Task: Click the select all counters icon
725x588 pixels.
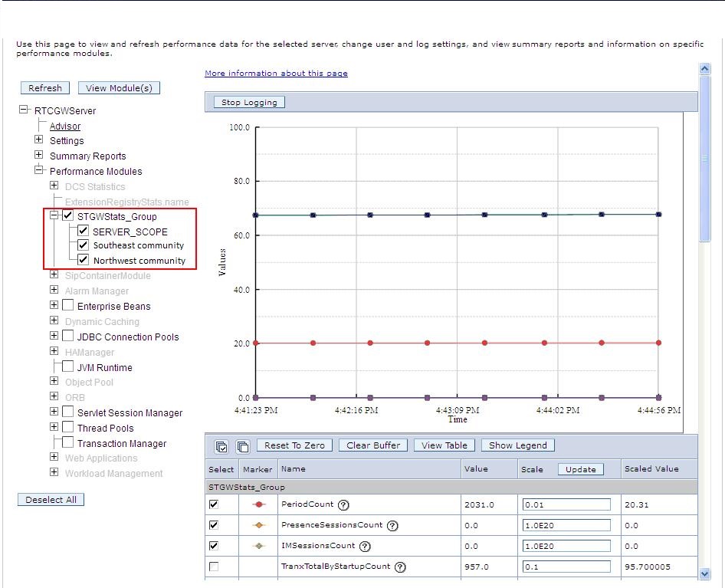Action: click(x=220, y=445)
